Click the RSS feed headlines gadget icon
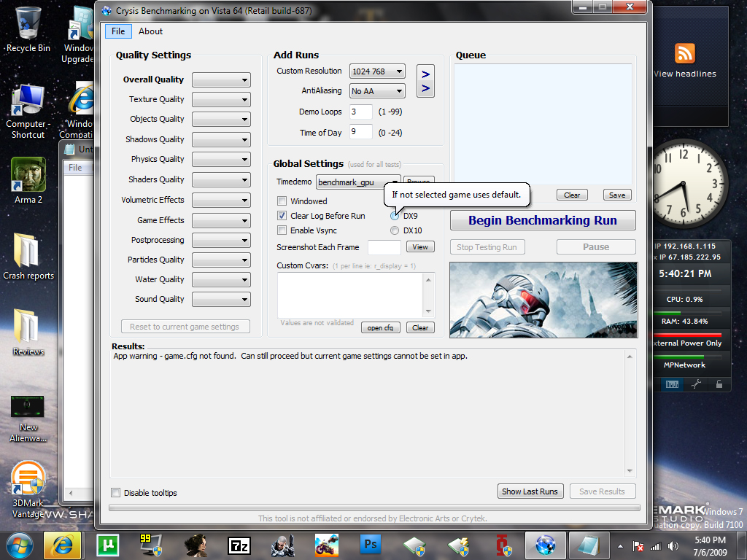 (x=684, y=52)
